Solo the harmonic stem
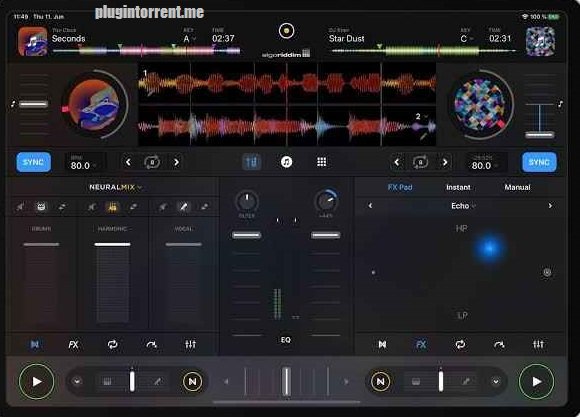Image resolution: width=580 pixels, height=417 pixels. (133, 207)
